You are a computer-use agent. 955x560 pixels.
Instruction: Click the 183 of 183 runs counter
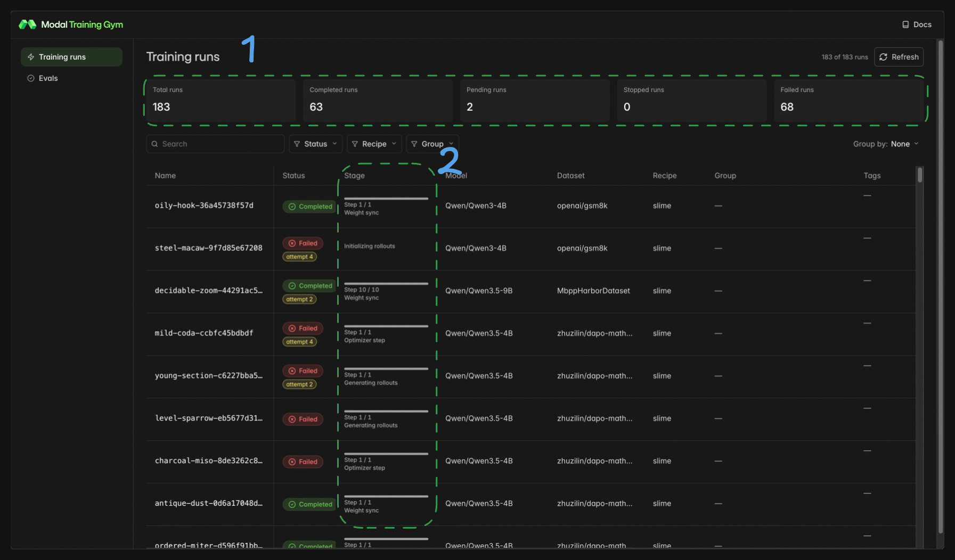pyautogui.click(x=845, y=57)
